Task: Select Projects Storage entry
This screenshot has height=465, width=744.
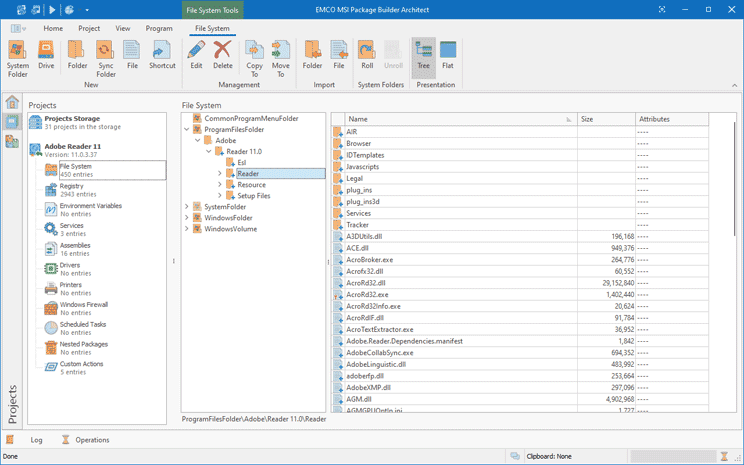Action: click(97, 122)
